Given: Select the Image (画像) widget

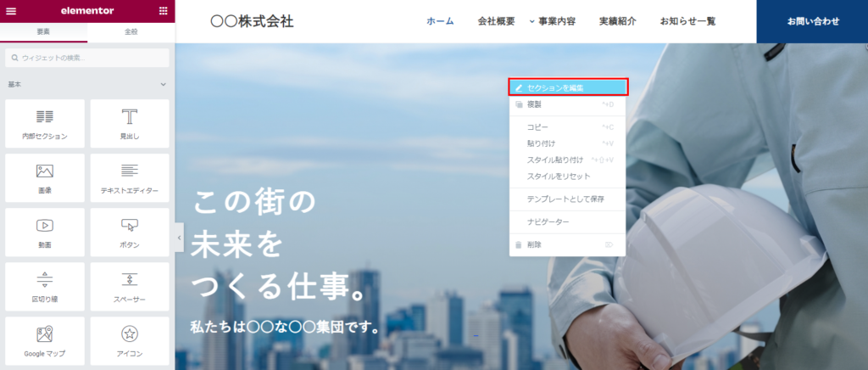Looking at the screenshot, I should [x=45, y=178].
